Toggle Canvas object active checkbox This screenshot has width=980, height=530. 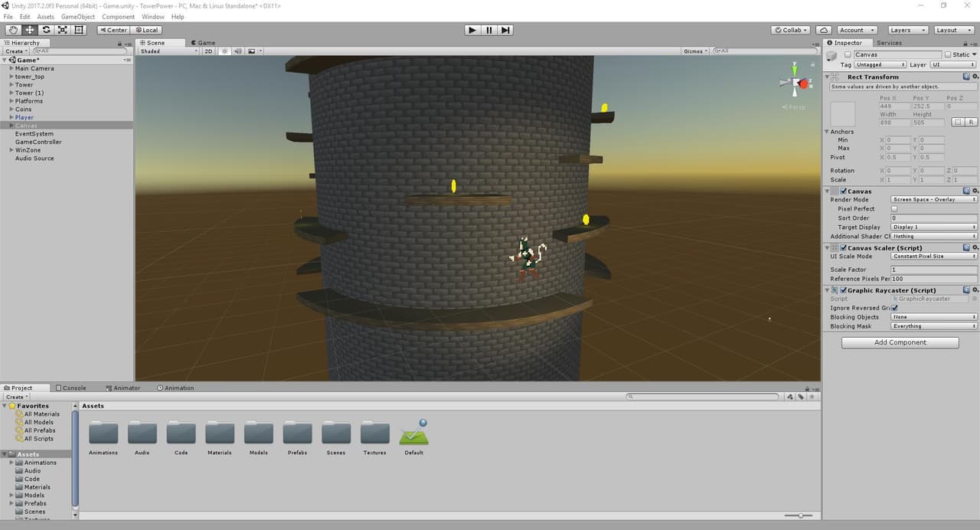click(848, 54)
